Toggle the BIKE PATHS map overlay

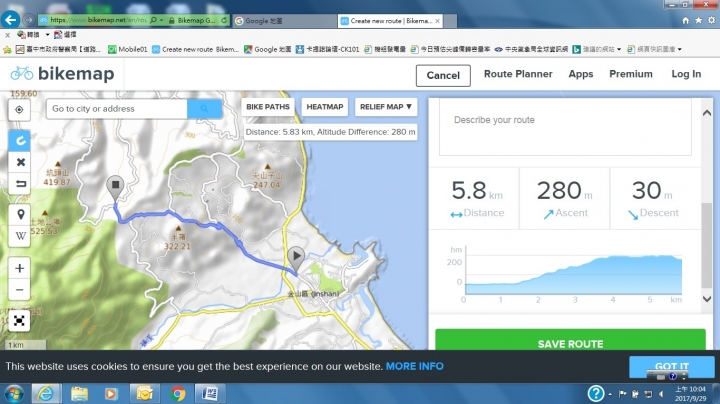pos(268,107)
